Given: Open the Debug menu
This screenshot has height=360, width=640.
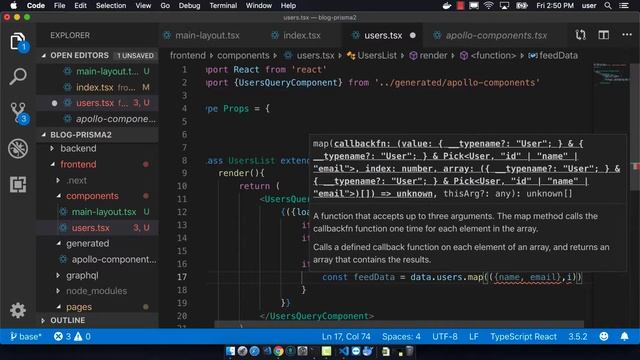Looking at the screenshot, I should click(x=189, y=6).
